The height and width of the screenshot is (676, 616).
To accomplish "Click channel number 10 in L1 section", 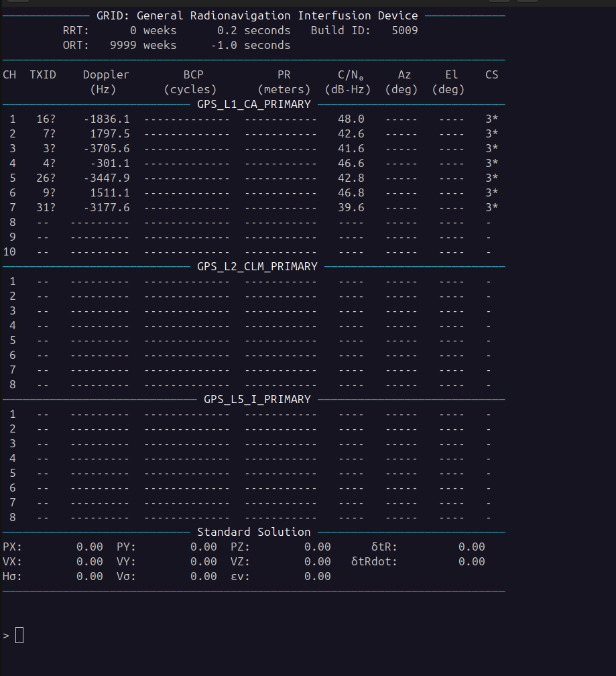I will [9, 251].
